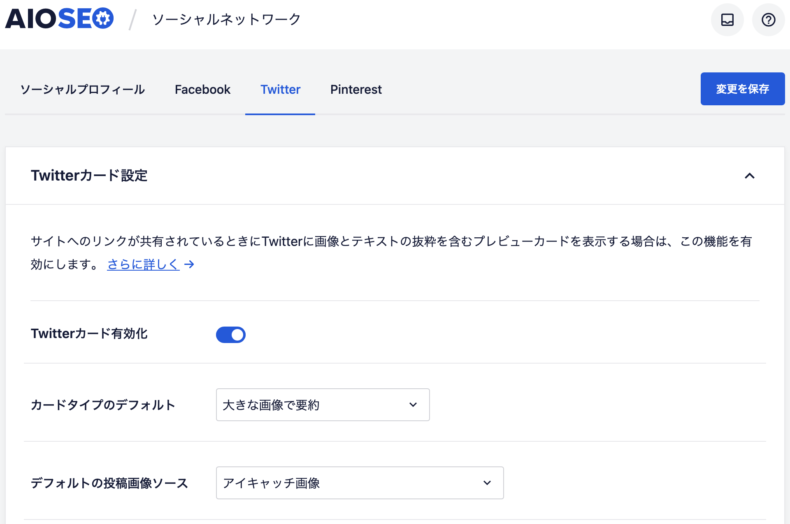Screen dimensions: 790x524
Task: Select the Twitter tab
Action: [x=280, y=90]
